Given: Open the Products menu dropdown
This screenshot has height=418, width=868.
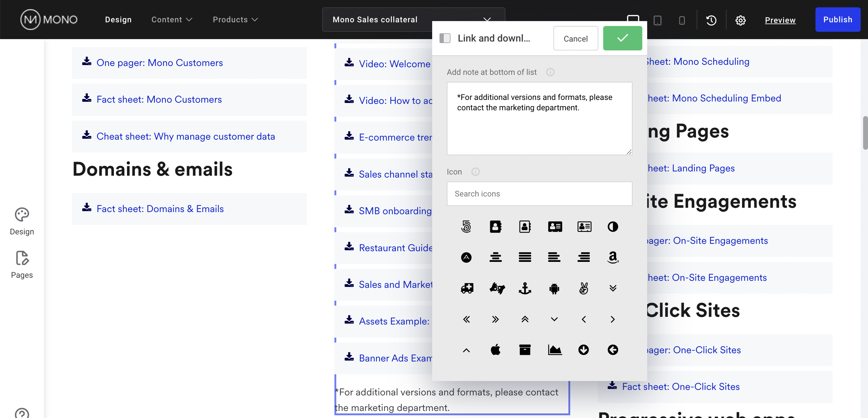Looking at the screenshot, I should point(235,20).
